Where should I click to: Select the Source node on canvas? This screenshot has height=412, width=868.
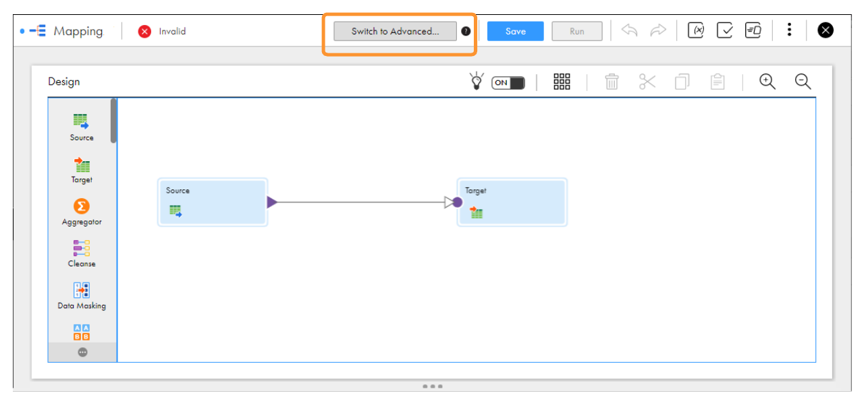point(213,202)
